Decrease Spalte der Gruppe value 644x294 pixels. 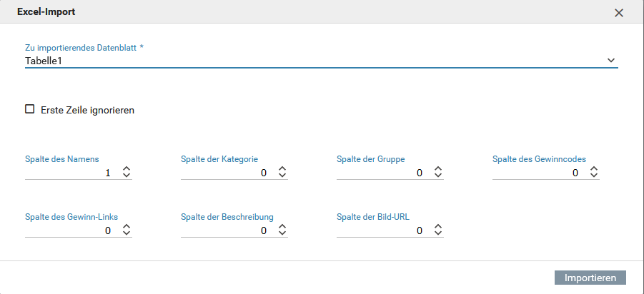click(438, 176)
